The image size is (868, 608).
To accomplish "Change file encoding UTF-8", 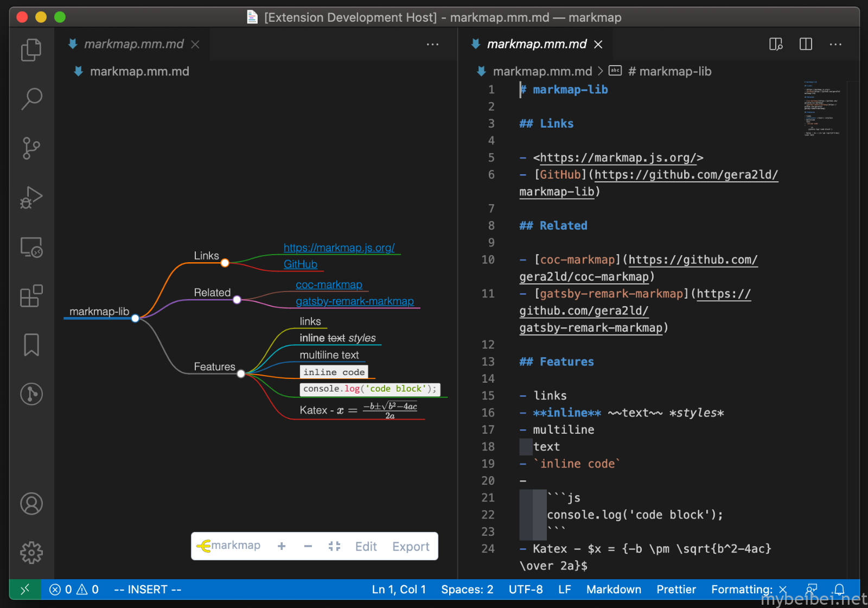I will click(526, 590).
